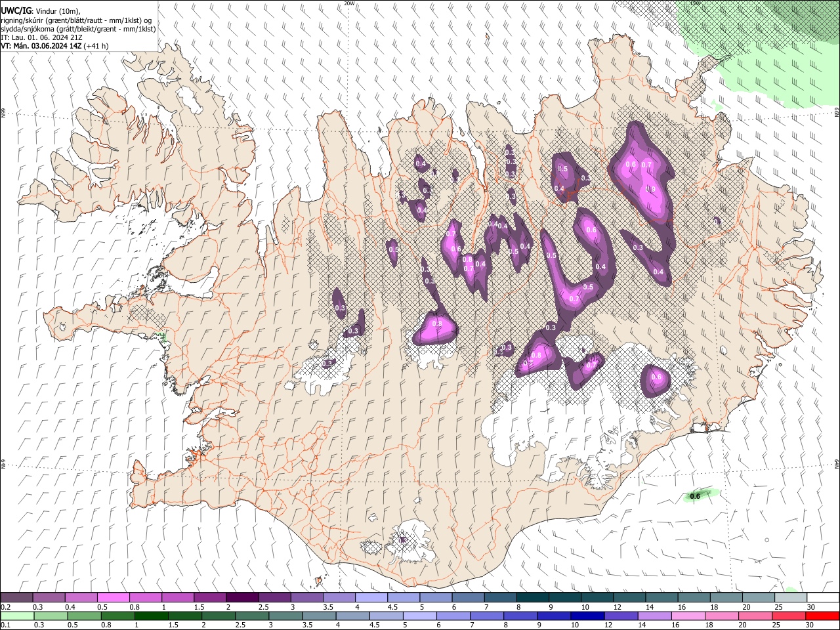The height and width of the screenshot is (630, 840).
Task: Click the pale green 0.1–0.3 rain legend swatch
Action: (x=17, y=616)
